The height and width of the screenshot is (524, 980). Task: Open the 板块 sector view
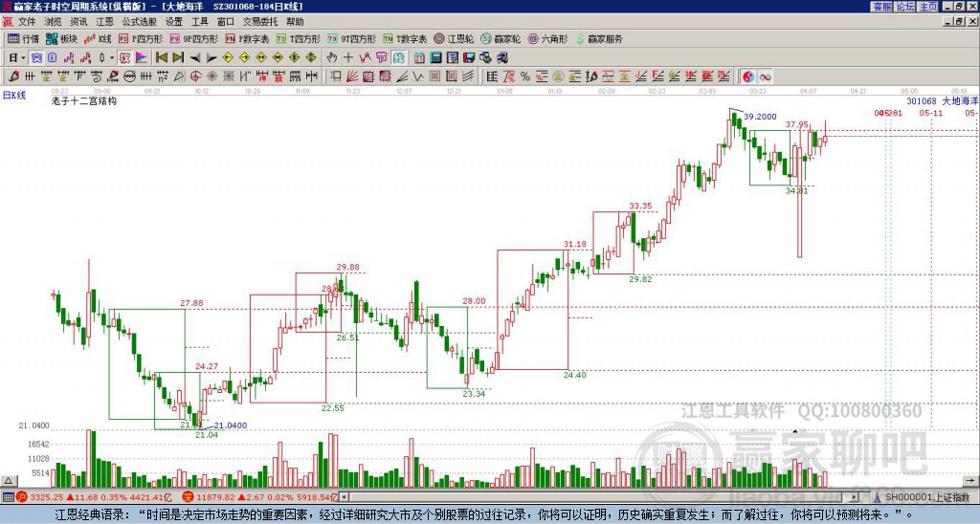click(61, 38)
